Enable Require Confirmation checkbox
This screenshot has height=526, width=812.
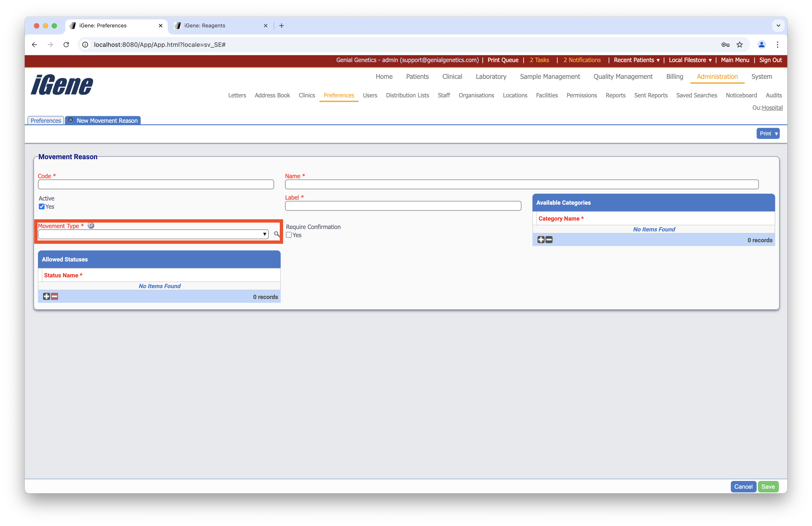[289, 235]
